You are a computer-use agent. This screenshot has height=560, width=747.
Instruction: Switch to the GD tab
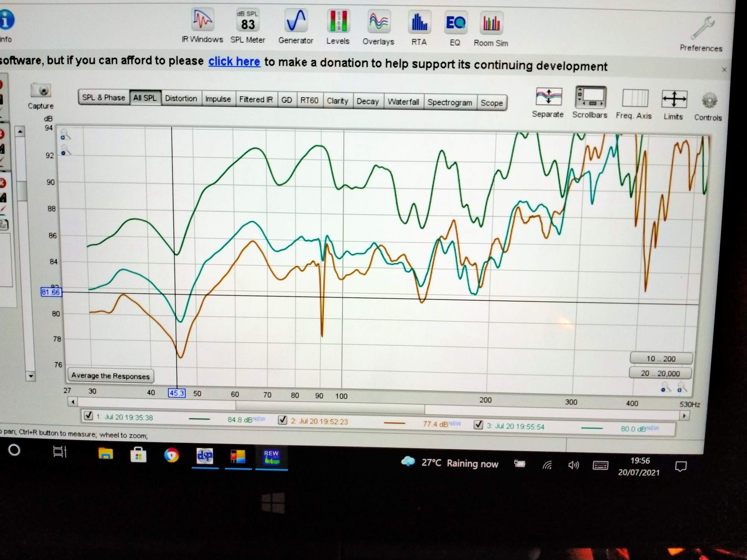(286, 100)
